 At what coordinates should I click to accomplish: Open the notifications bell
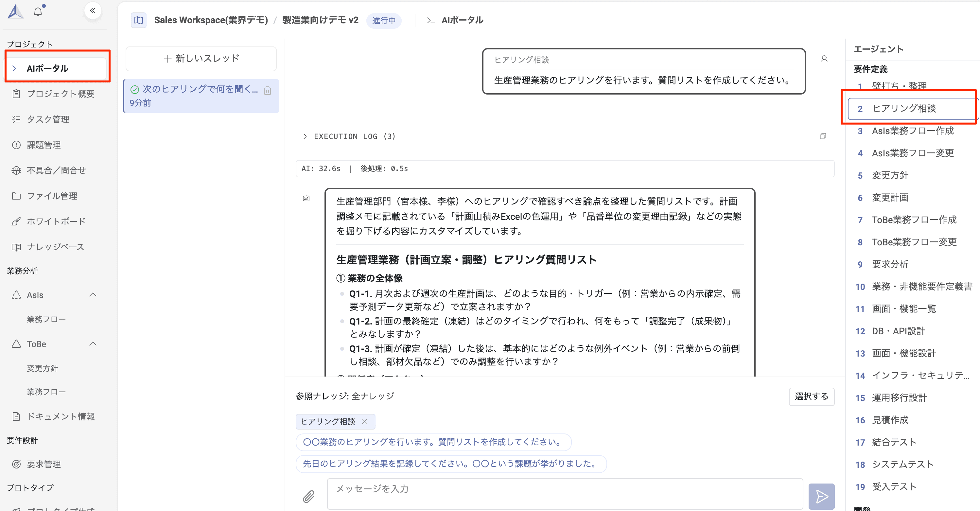coord(38,11)
